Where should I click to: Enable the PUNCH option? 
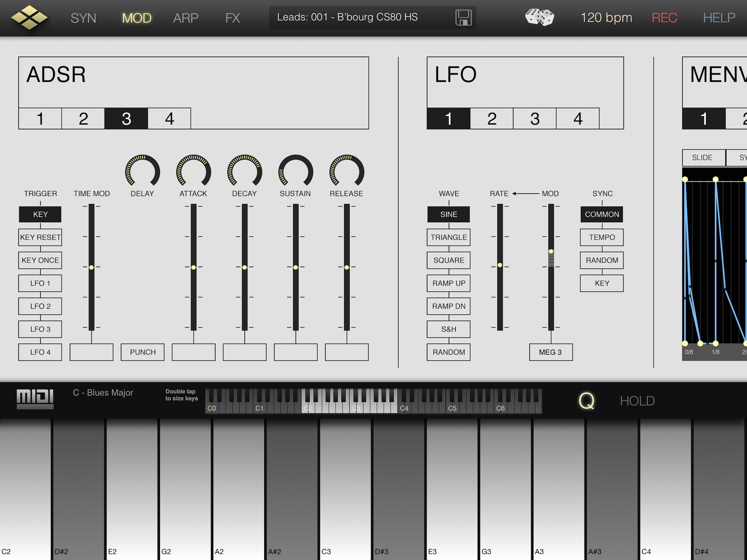point(142,352)
